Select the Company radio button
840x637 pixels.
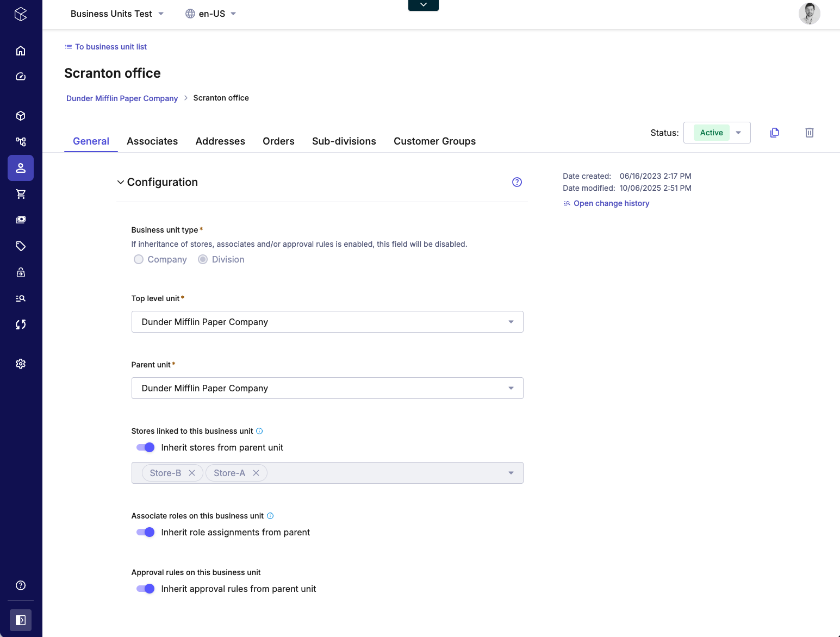[139, 259]
